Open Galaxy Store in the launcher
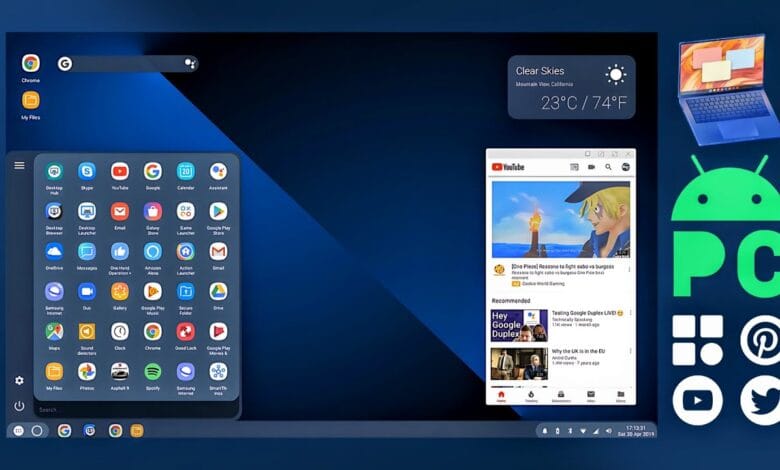Screen dimensions: 780x470 click(x=153, y=211)
